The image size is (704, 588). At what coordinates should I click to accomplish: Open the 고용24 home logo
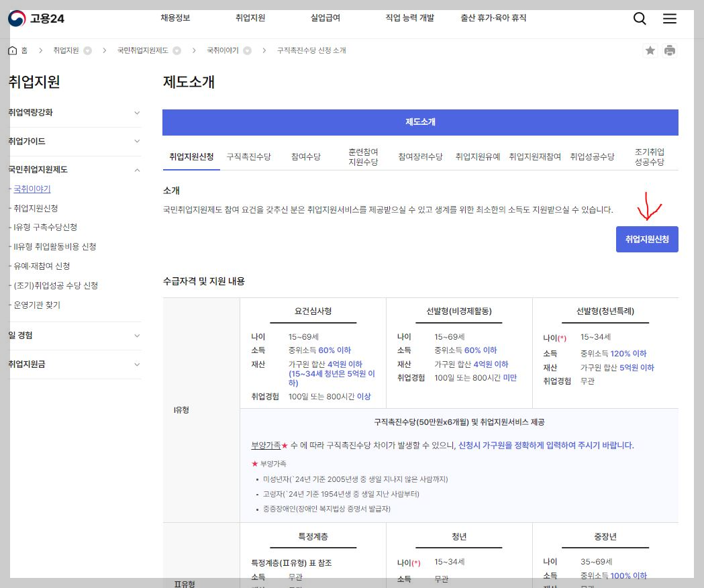click(x=36, y=18)
